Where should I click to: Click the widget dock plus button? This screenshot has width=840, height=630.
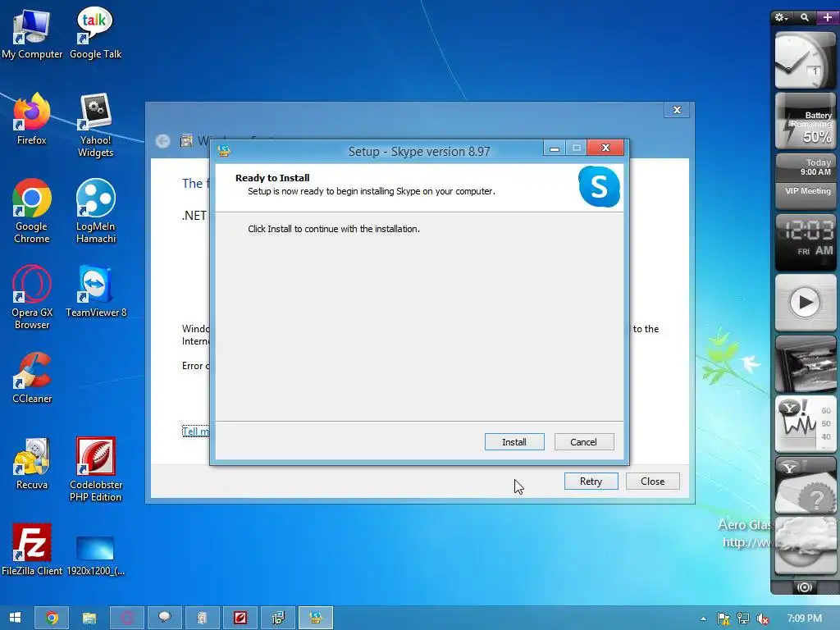click(x=827, y=18)
